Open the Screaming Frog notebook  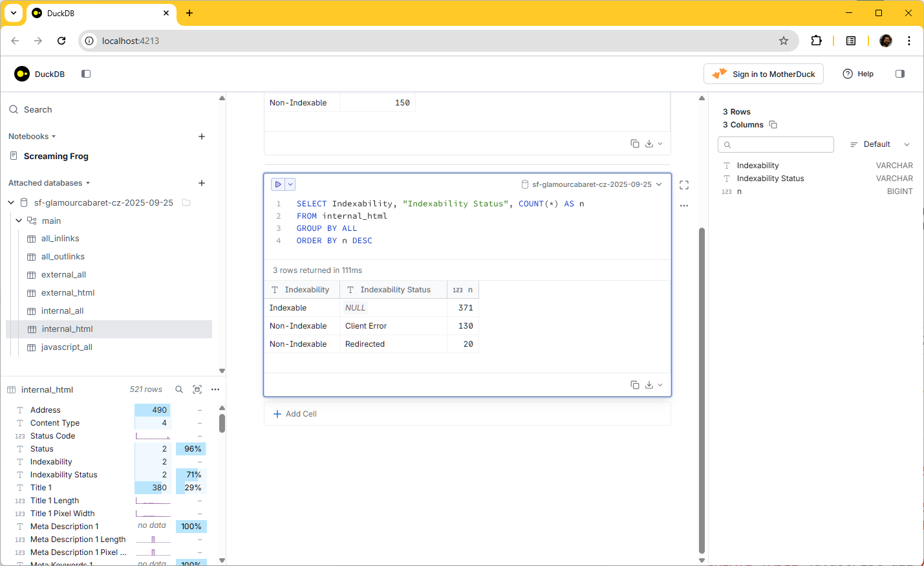click(56, 156)
